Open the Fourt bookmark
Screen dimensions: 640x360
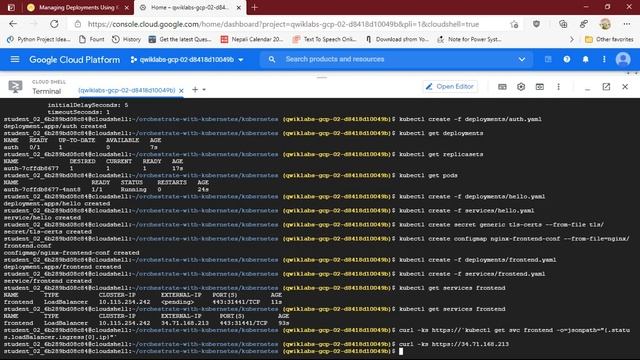point(91,39)
